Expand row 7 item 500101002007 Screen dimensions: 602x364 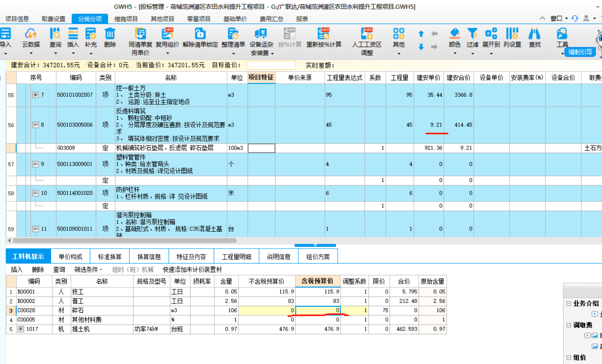point(35,95)
